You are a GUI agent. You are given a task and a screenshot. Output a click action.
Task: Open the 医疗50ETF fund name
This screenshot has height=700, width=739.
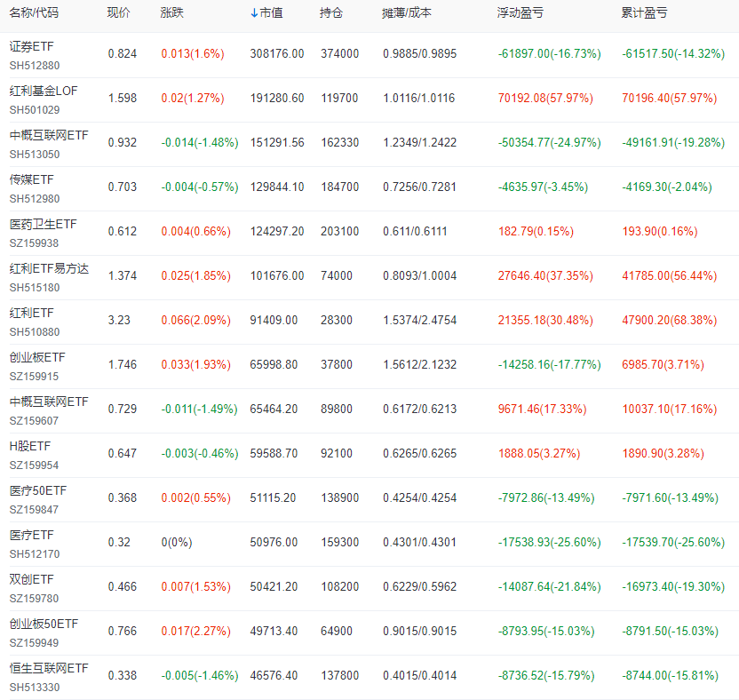coord(38,490)
